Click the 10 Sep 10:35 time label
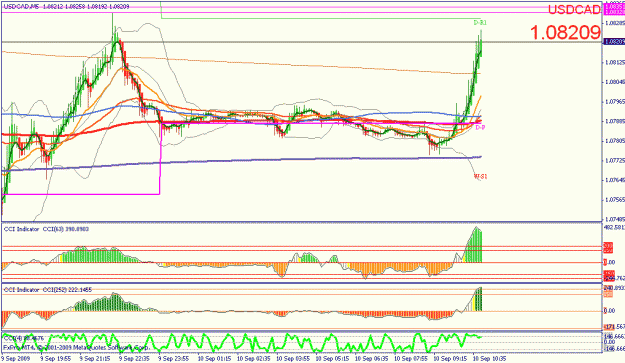The width and height of the screenshot is (625, 363). click(x=490, y=359)
